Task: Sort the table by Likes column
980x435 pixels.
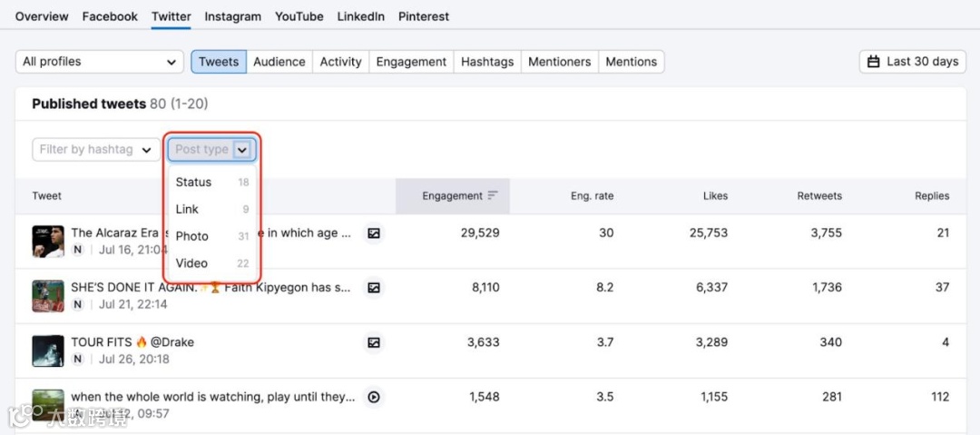Action: click(x=715, y=196)
